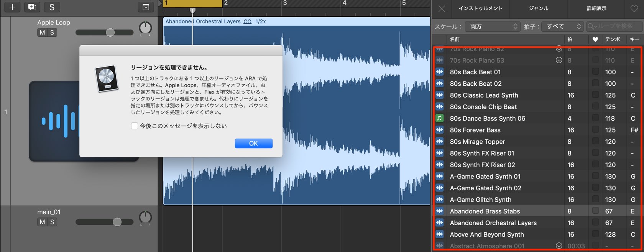Viewport: 644px width, 252px height.
Task: Download Abstract Atmosphere 001 loop
Action: pos(559,245)
